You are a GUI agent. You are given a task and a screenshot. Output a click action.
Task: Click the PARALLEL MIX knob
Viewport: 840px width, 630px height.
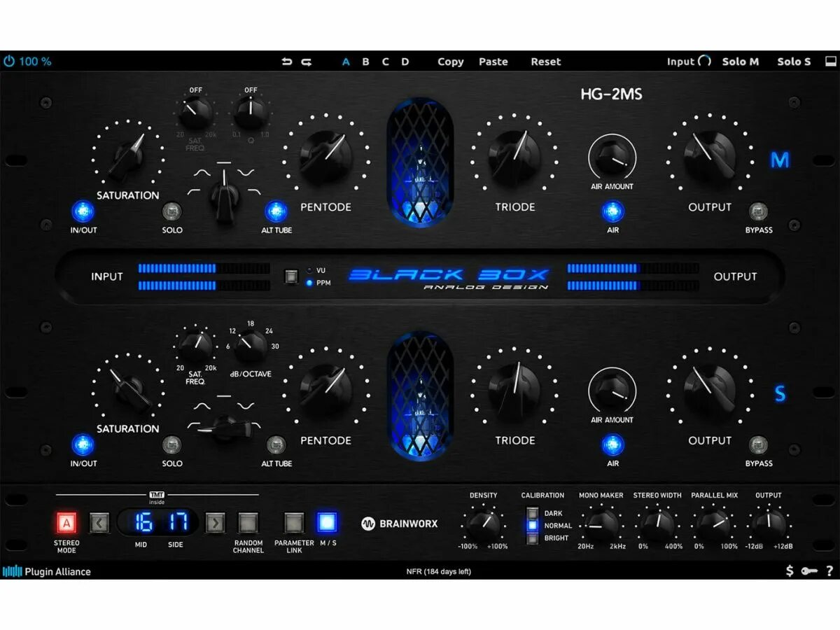713,524
